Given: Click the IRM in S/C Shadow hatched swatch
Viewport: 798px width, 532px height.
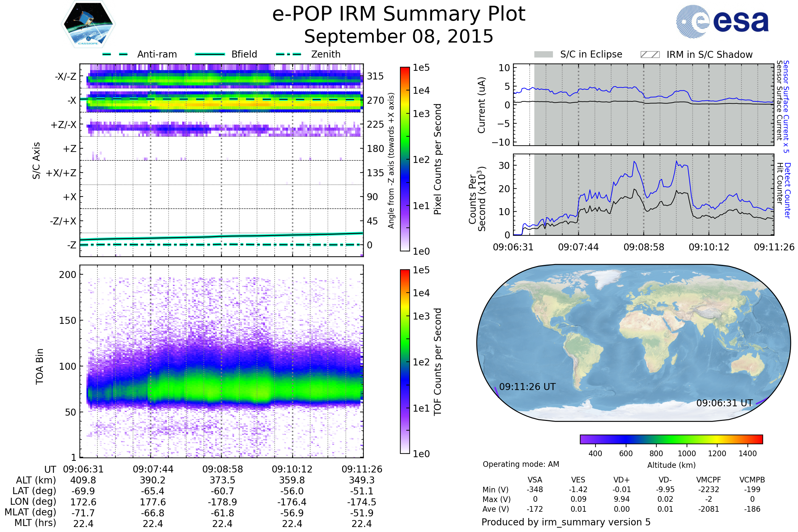Looking at the screenshot, I should pos(650,55).
